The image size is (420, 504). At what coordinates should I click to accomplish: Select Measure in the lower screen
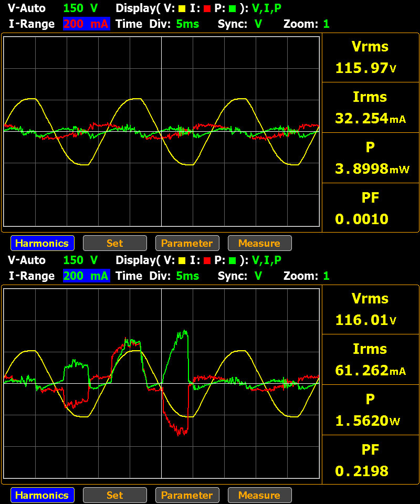click(260, 495)
